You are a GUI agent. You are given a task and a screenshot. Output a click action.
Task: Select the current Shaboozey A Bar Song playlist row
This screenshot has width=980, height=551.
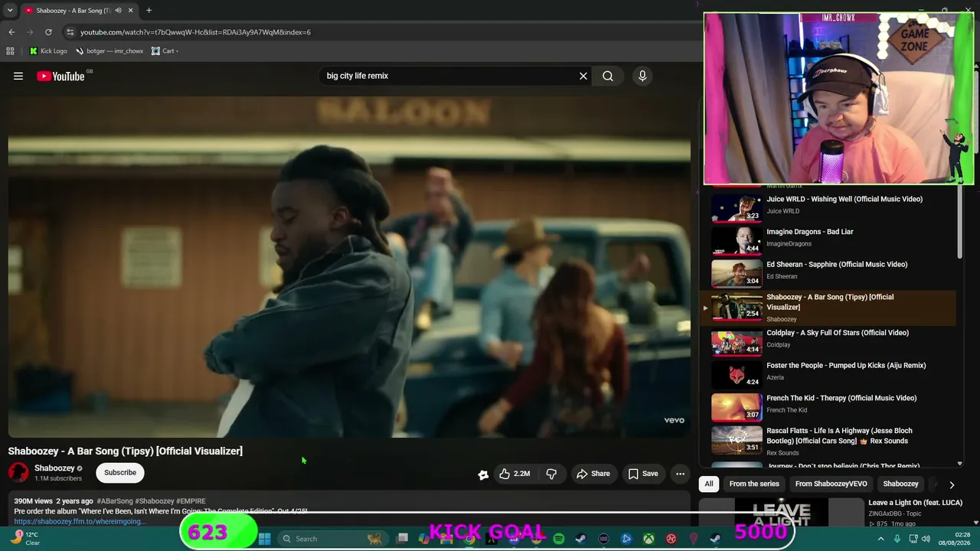(828, 308)
